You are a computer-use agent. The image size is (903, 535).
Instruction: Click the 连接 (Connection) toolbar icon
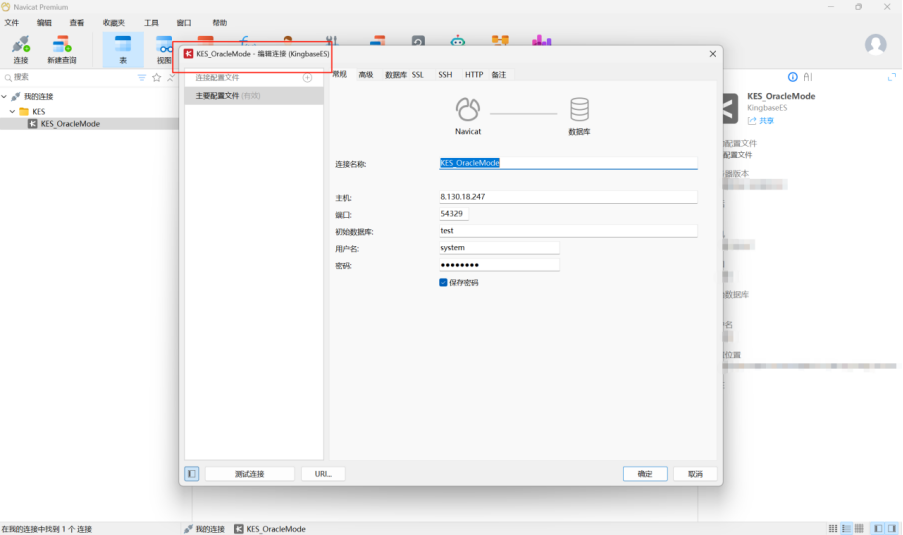point(21,48)
